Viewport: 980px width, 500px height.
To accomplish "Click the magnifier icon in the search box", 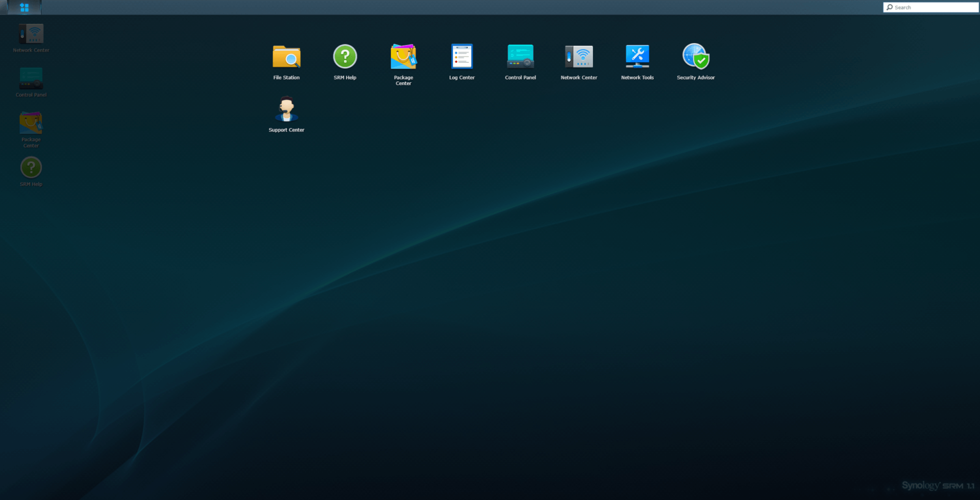I will tap(889, 7).
